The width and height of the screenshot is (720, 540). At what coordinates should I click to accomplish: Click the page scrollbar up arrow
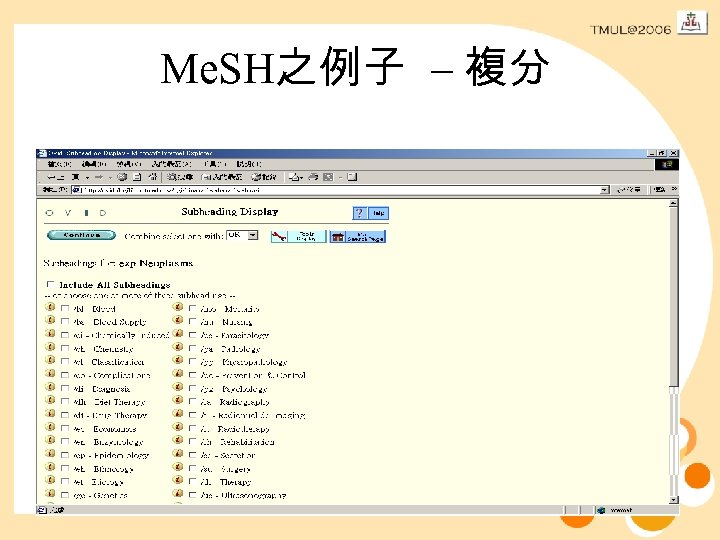[674, 203]
